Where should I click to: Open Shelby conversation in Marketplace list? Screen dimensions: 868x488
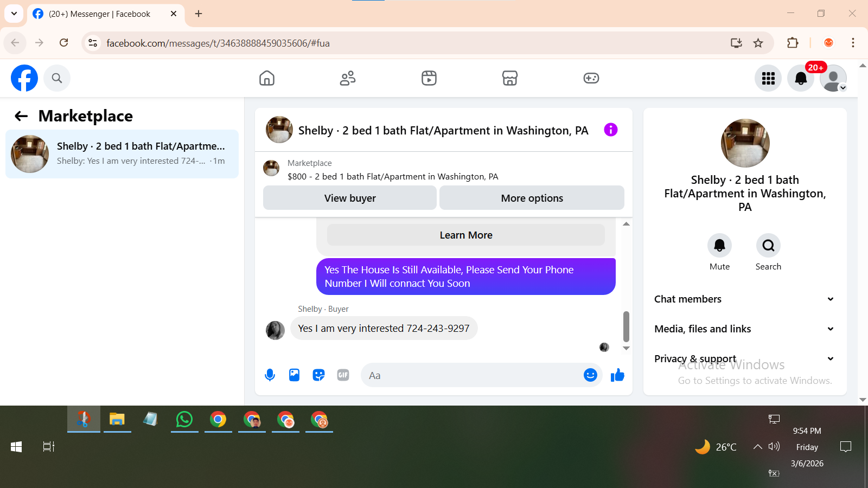point(122,154)
